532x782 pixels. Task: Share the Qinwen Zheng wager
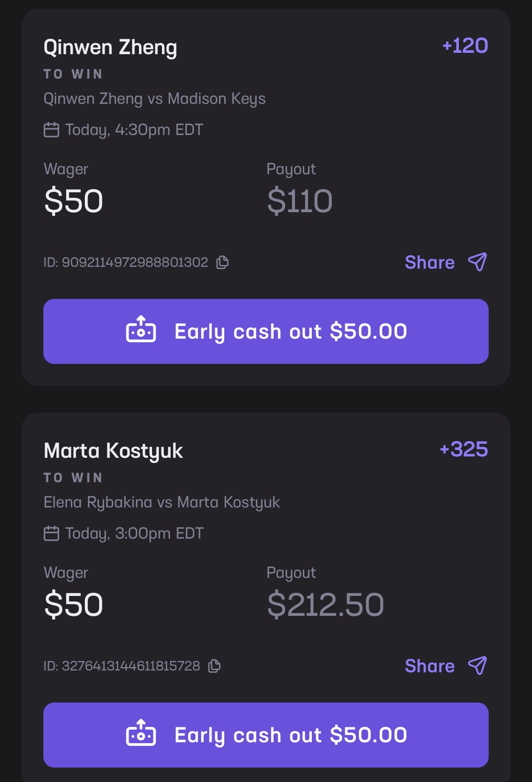coord(430,262)
